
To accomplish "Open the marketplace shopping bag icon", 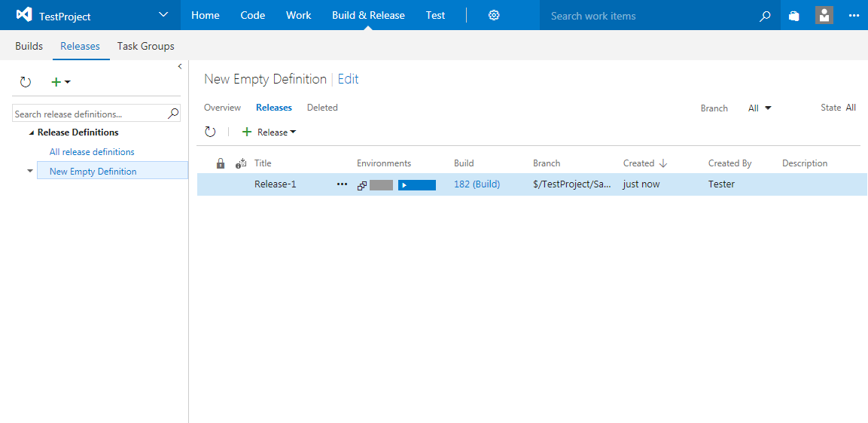I will [x=793, y=16].
